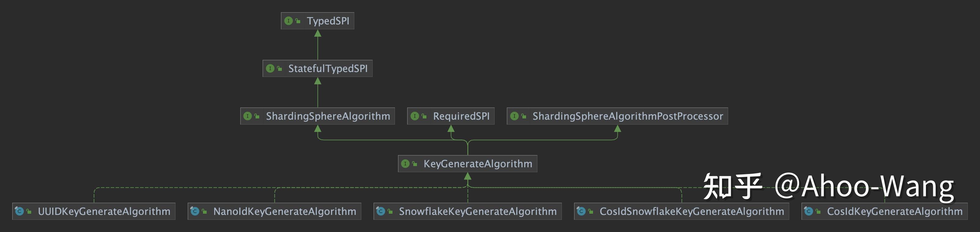The width and height of the screenshot is (980, 232).
Task: Click the interface icon beside StatefulTypedSPI
Action: [270, 68]
